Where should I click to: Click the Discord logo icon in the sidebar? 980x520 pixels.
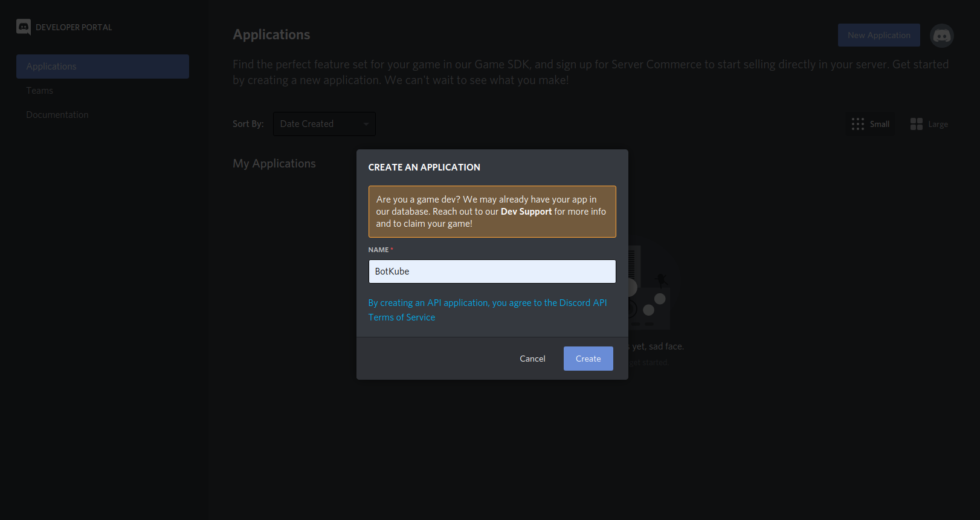click(x=24, y=27)
